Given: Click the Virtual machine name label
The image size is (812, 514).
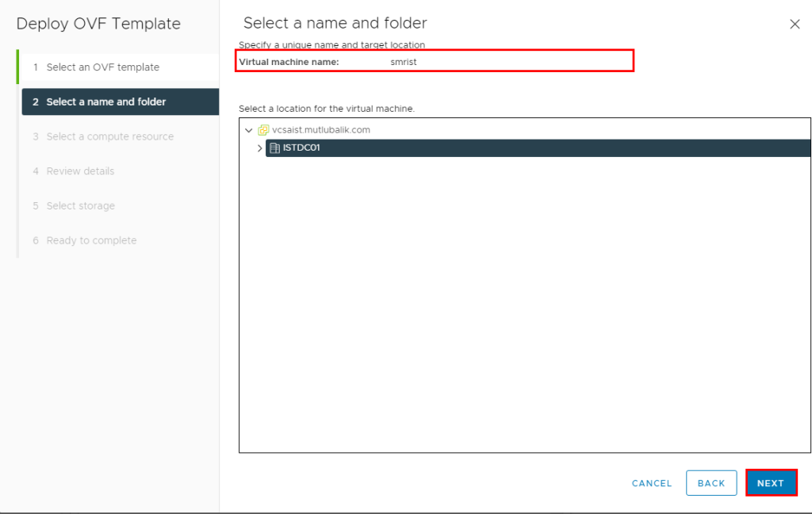Looking at the screenshot, I should click(x=289, y=62).
